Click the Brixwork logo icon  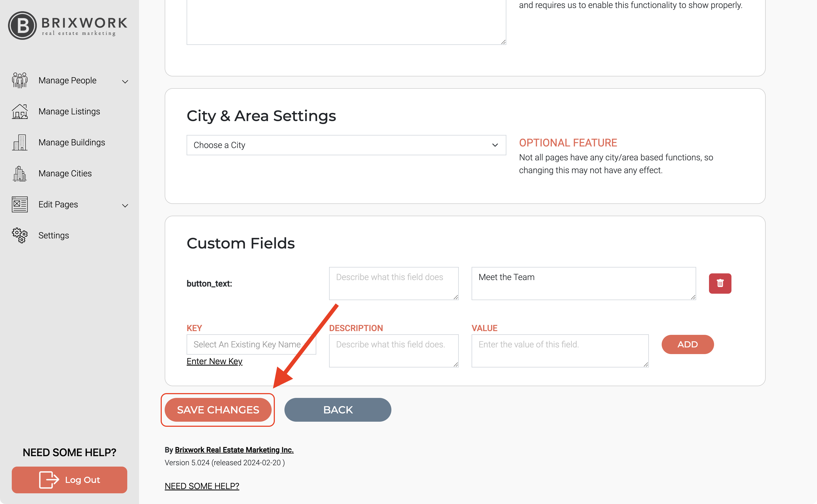click(22, 26)
